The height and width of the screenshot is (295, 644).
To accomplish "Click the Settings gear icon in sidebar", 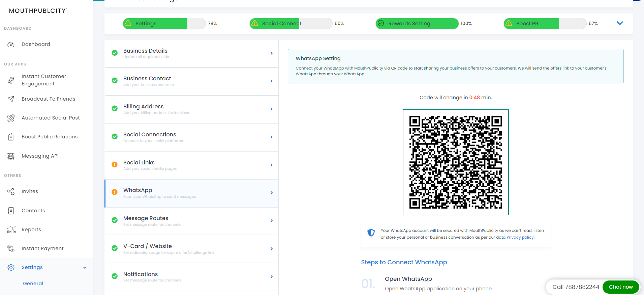I will click(11, 267).
